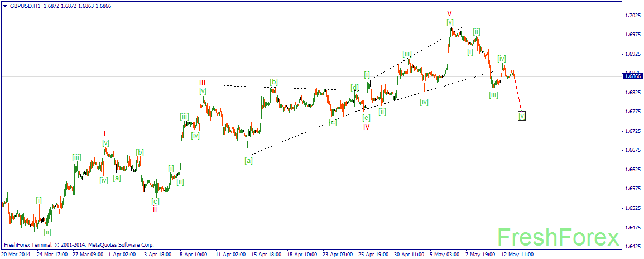
Task: Click the 1.6775 price axis label
Action: pos(632,112)
